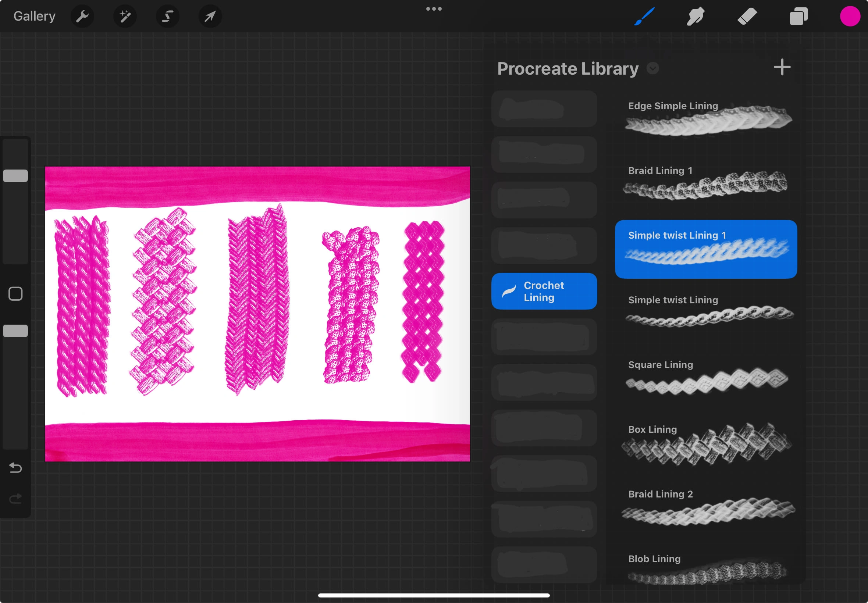Click the Redo arrow in sidebar
This screenshot has height=603, width=868.
[x=15, y=499]
